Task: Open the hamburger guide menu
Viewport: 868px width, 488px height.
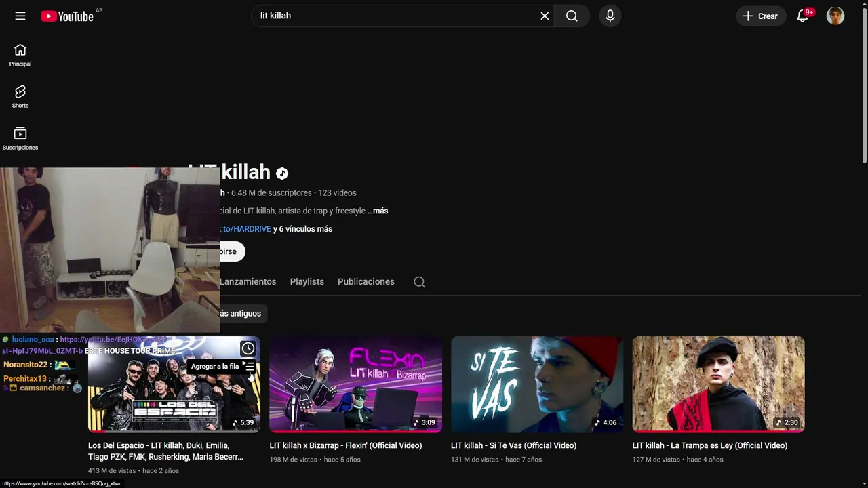Action: pos(20,16)
